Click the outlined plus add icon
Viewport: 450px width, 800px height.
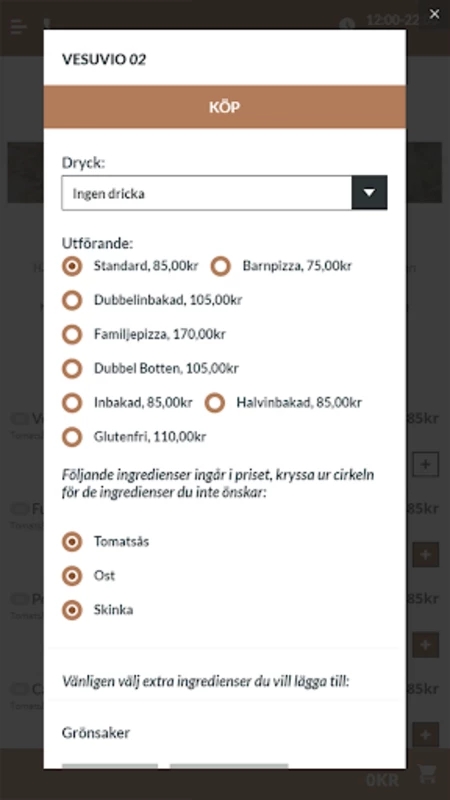pos(426,465)
